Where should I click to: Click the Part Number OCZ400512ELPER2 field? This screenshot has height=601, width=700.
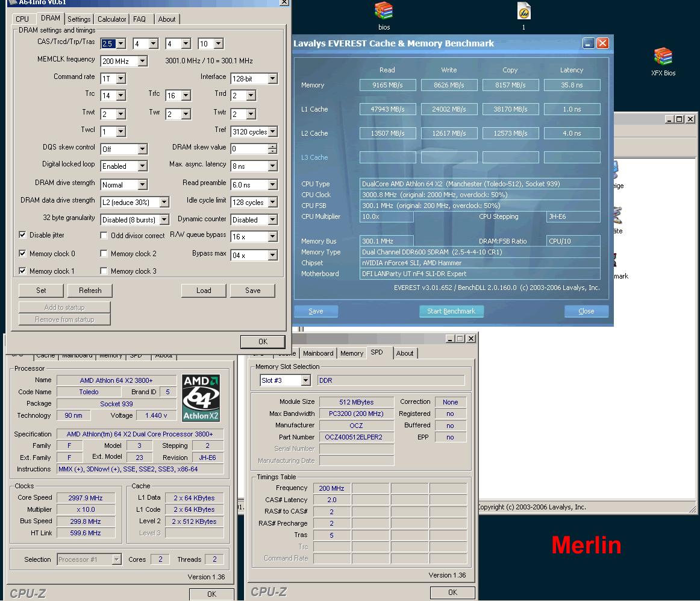point(356,437)
